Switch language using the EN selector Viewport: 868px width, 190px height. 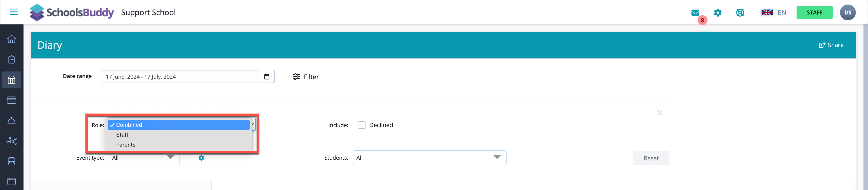coord(774,13)
